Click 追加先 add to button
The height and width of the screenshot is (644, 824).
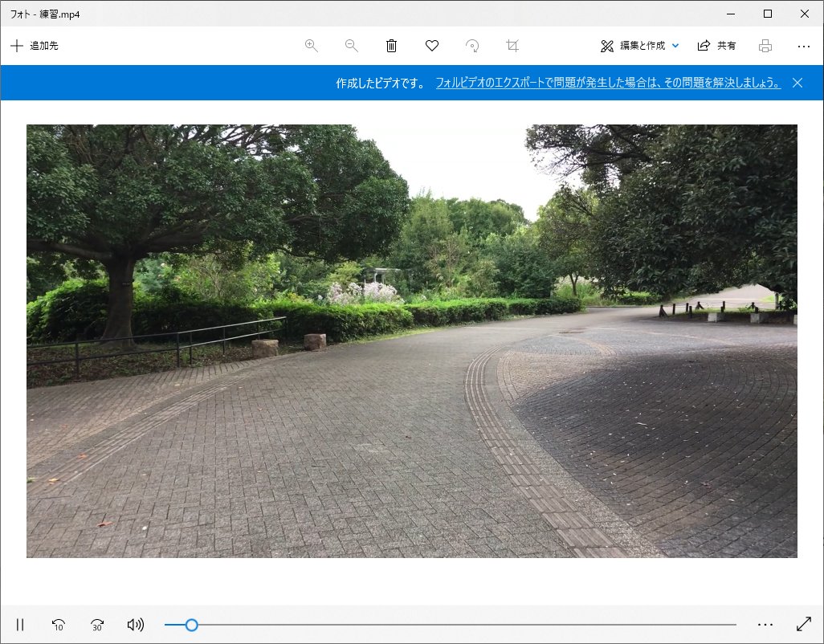(x=35, y=46)
